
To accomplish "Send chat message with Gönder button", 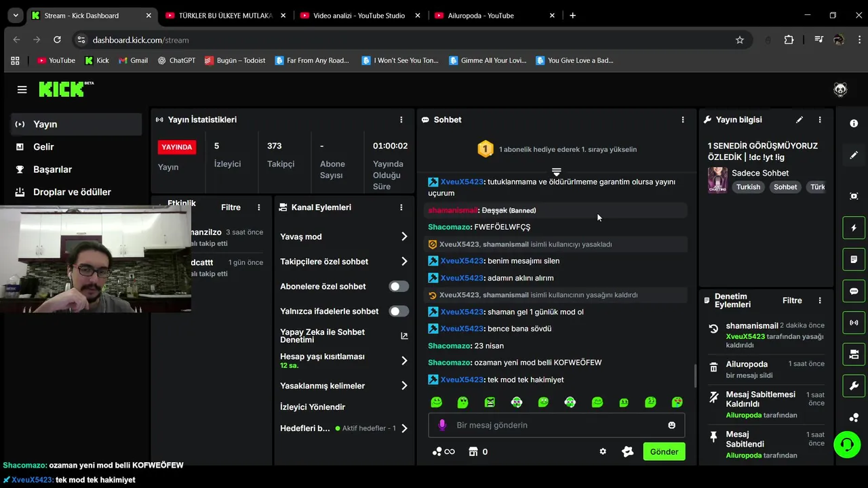I will pyautogui.click(x=664, y=451).
